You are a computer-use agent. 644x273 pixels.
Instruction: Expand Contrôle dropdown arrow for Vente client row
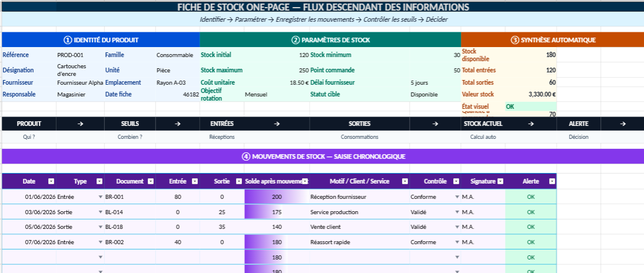click(457, 227)
